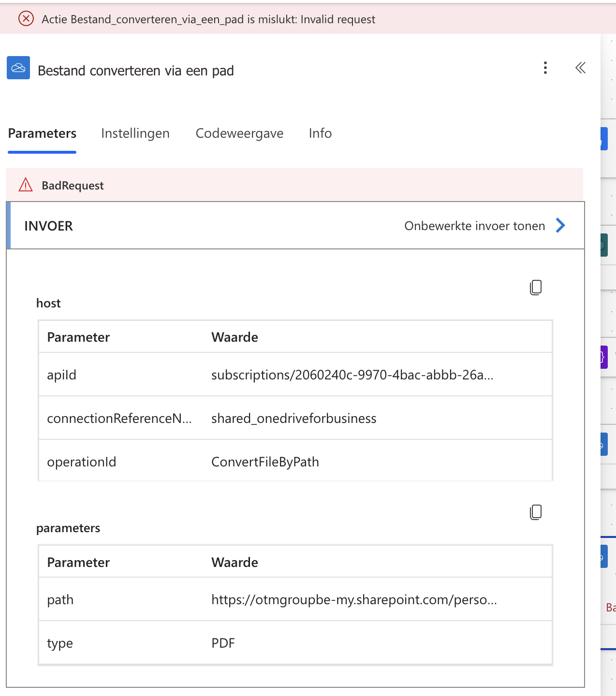The height and width of the screenshot is (696, 616).
Task: Click the BadRequest warning triangle icon
Action: tap(26, 185)
